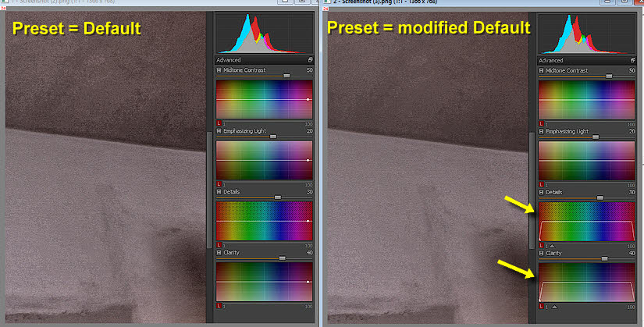
Task: Click the Advanced header label in Default panel
Action: [229, 60]
